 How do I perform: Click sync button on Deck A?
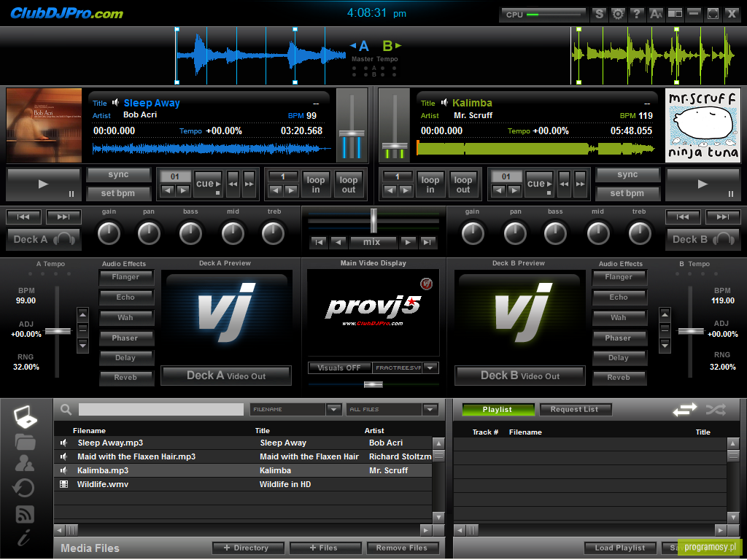(x=118, y=175)
